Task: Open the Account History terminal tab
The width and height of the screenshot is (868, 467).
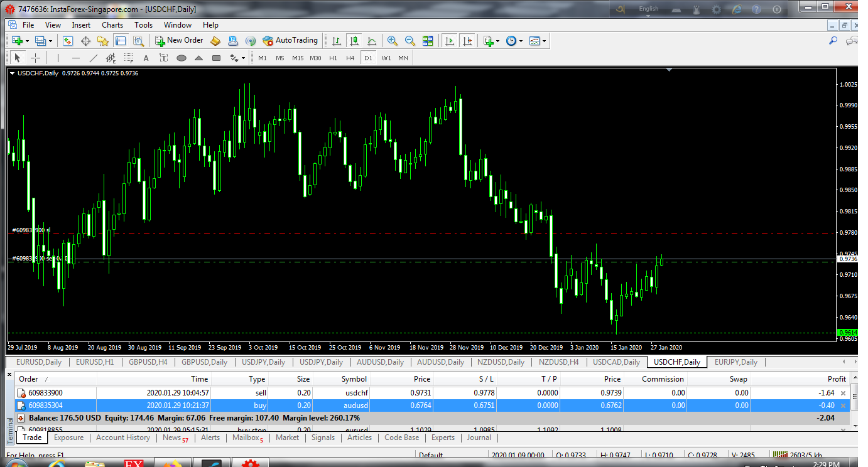Action: coord(123,437)
